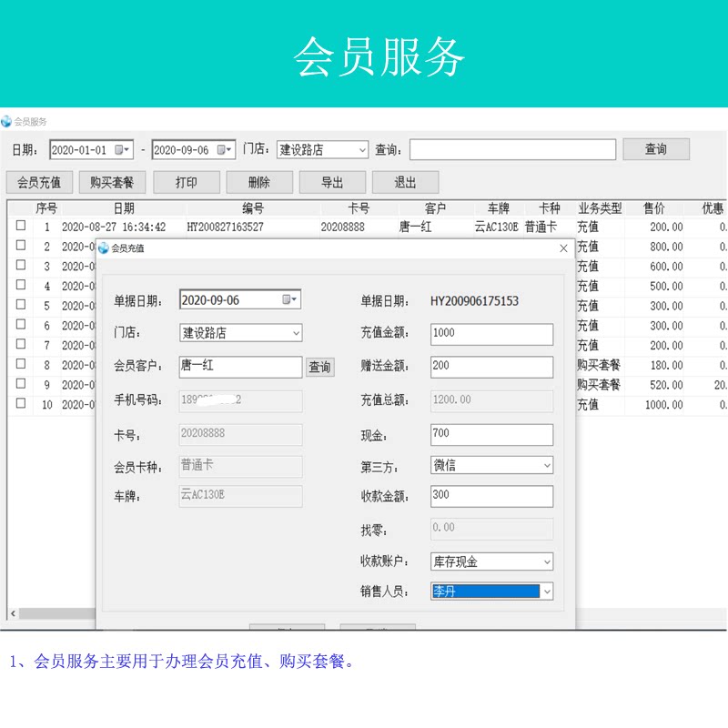Click the disabled 卡号 field showing 20208888
728x728 pixels.
click(240, 435)
